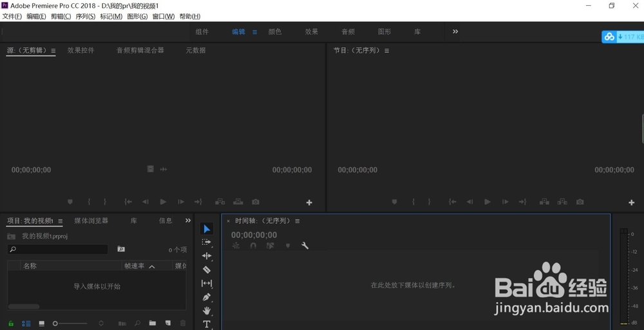The height and width of the screenshot is (330, 644).
Task: Show hidden project panel tabs chevron
Action: (188, 220)
